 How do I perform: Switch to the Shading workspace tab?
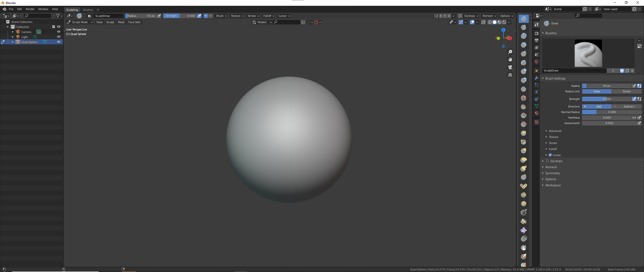(x=88, y=10)
